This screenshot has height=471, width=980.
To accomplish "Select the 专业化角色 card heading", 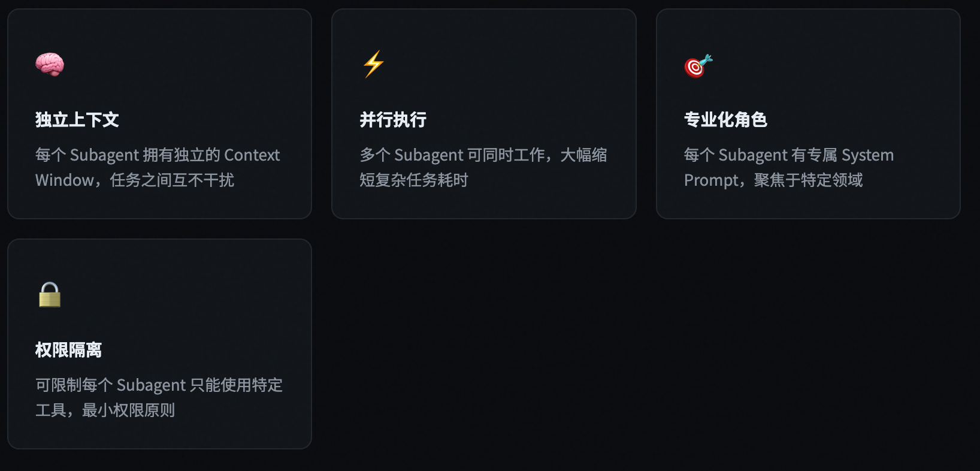I will coord(727,120).
